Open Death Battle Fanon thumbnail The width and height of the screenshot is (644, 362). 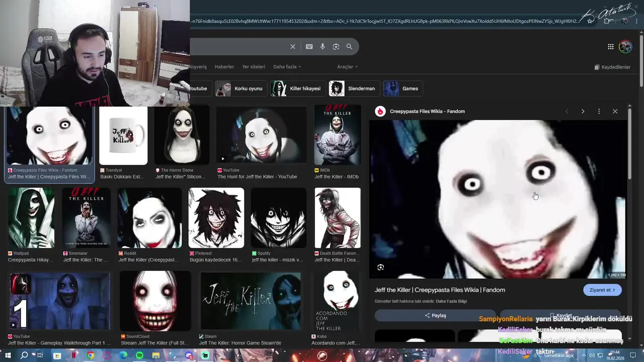coord(338,218)
